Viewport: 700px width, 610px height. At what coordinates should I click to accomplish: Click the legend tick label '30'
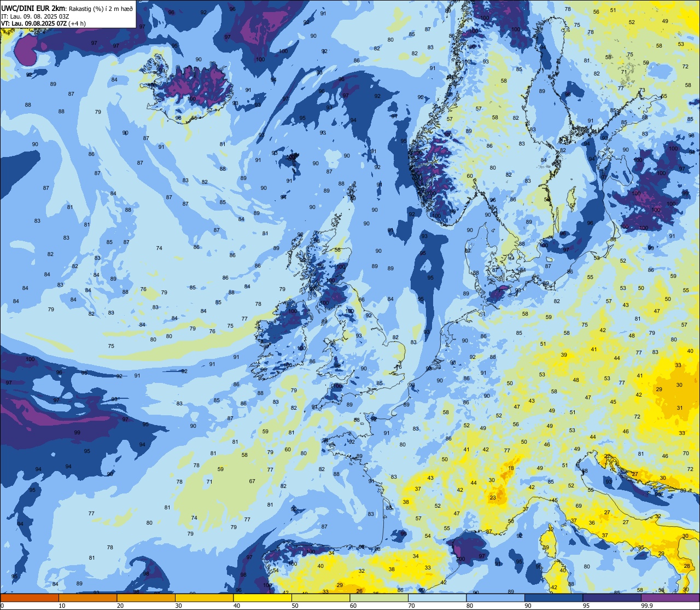pos(178,606)
